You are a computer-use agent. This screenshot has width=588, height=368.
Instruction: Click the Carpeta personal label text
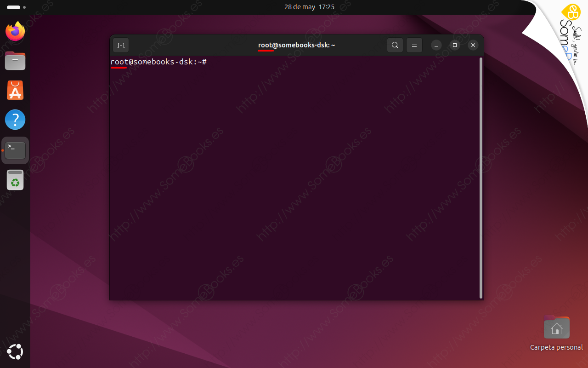[556, 347]
